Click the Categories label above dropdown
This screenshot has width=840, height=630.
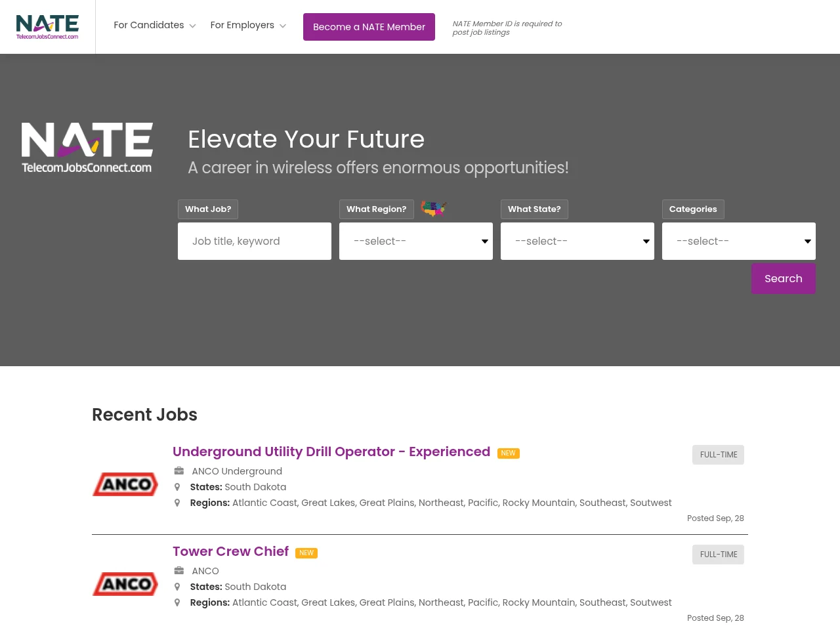pos(693,209)
